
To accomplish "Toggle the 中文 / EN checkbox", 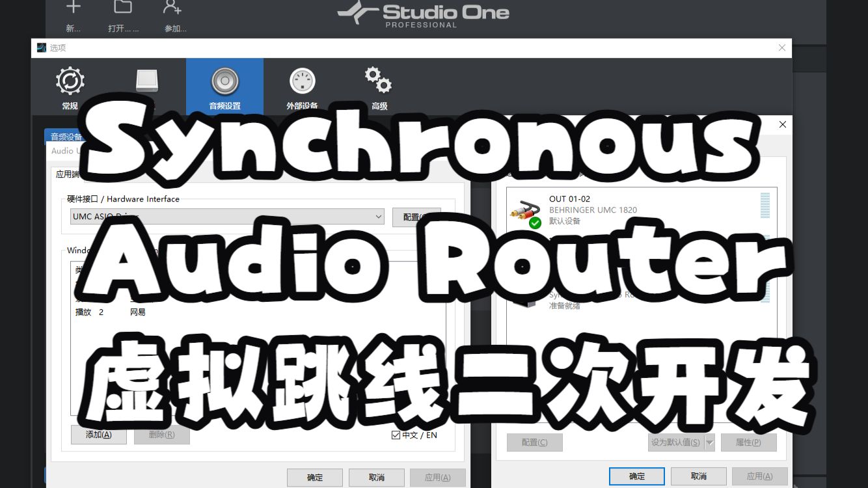I will [x=396, y=435].
